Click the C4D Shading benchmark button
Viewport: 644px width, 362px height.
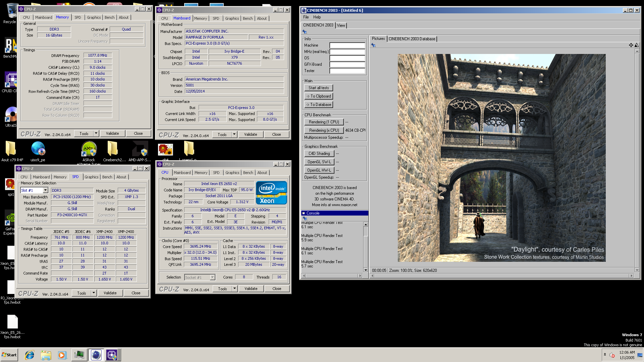(x=319, y=154)
